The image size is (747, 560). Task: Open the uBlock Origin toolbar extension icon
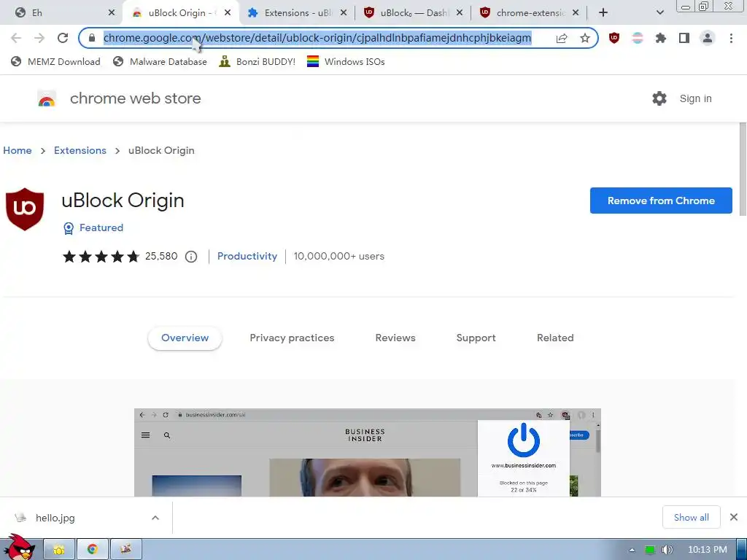click(614, 38)
